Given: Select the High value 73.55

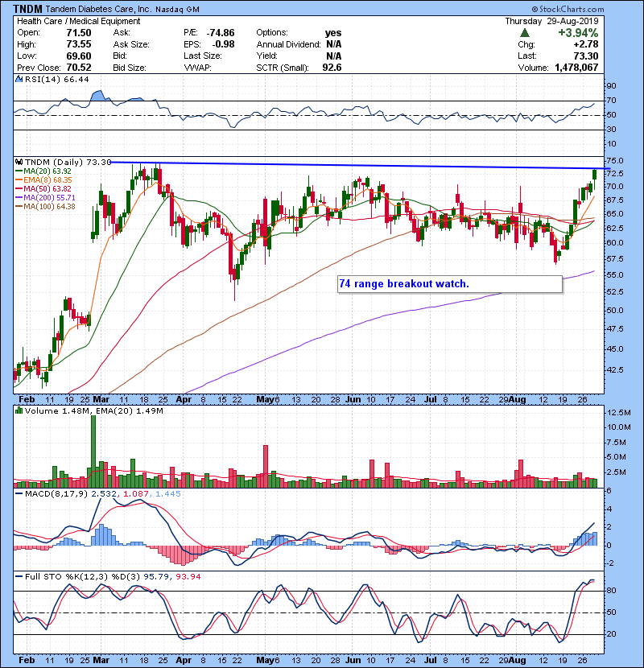Looking at the screenshot, I should point(79,44).
